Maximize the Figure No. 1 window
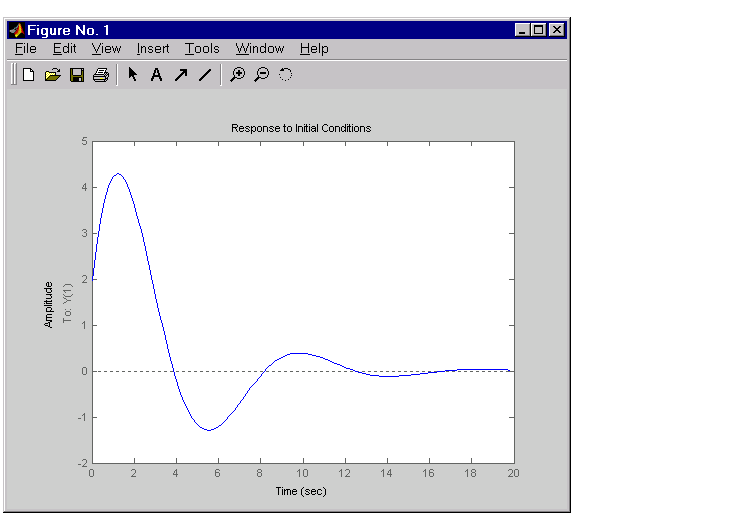 tap(540, 30)
